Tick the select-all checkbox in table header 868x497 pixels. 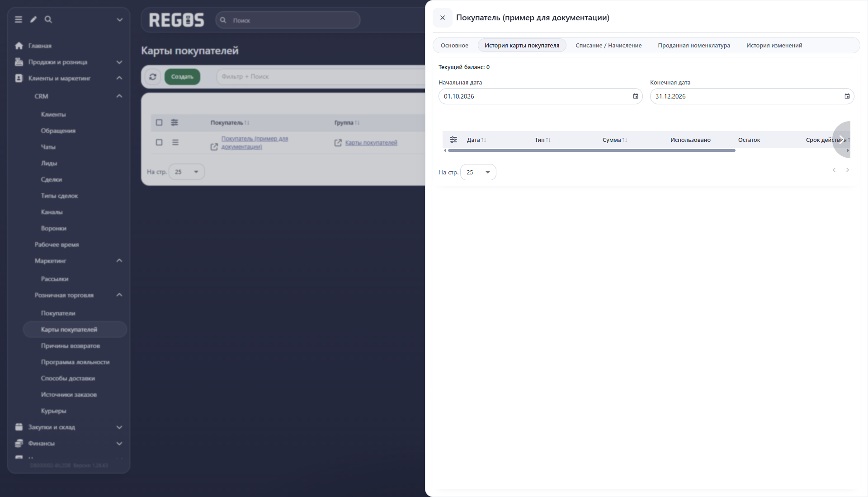coord(159,122)
